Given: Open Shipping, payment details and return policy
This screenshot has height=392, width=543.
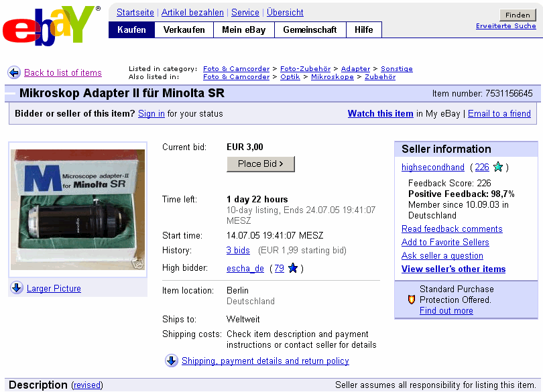Looking at the screenshot, I should (x=265, y=361).
